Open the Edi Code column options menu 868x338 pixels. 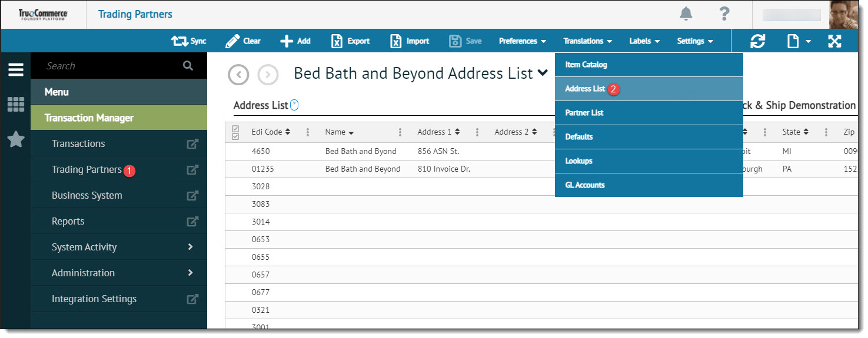click(308, 132)
